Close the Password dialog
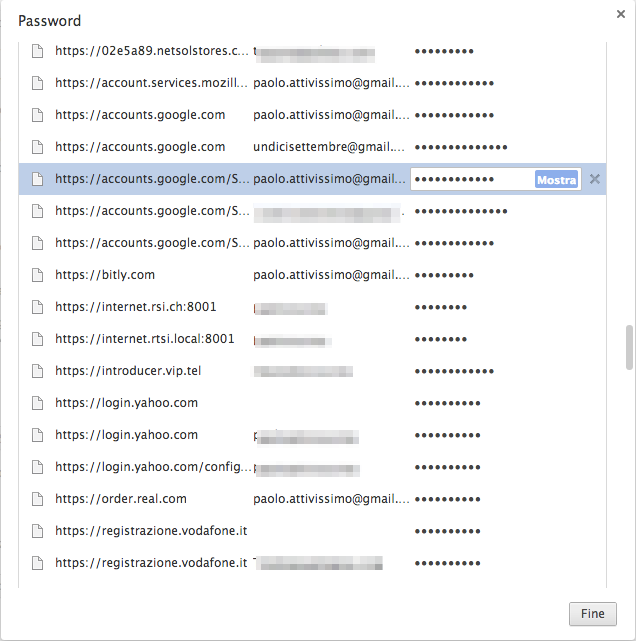 pos(621,13)
